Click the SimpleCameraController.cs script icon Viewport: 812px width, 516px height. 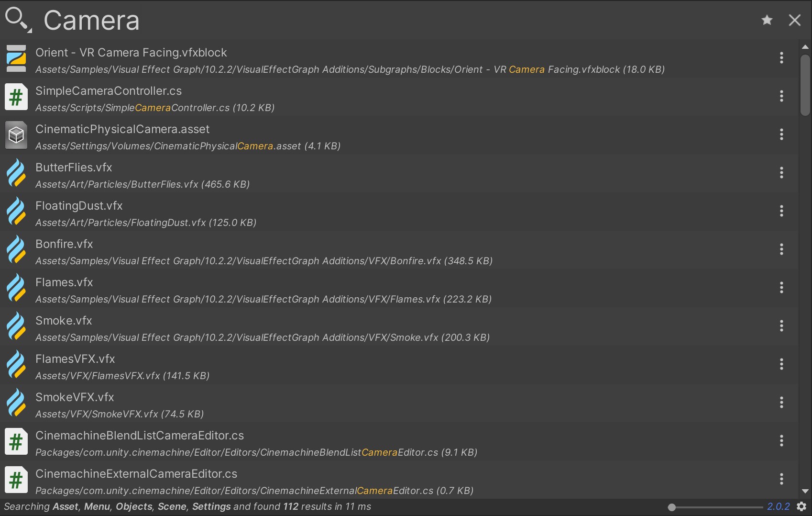point(16,98)
